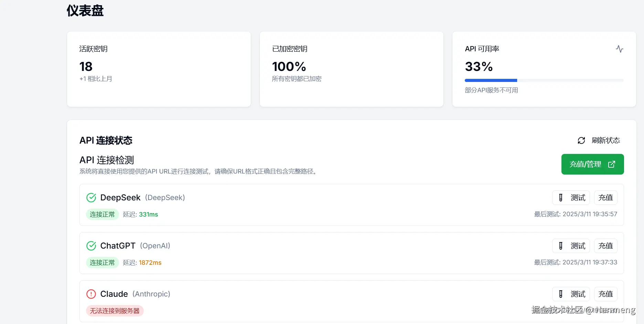644x324 pixels.
Task: Click the test-tube icon in ChatGPT's 测试 button
Action: click(561, 246)
